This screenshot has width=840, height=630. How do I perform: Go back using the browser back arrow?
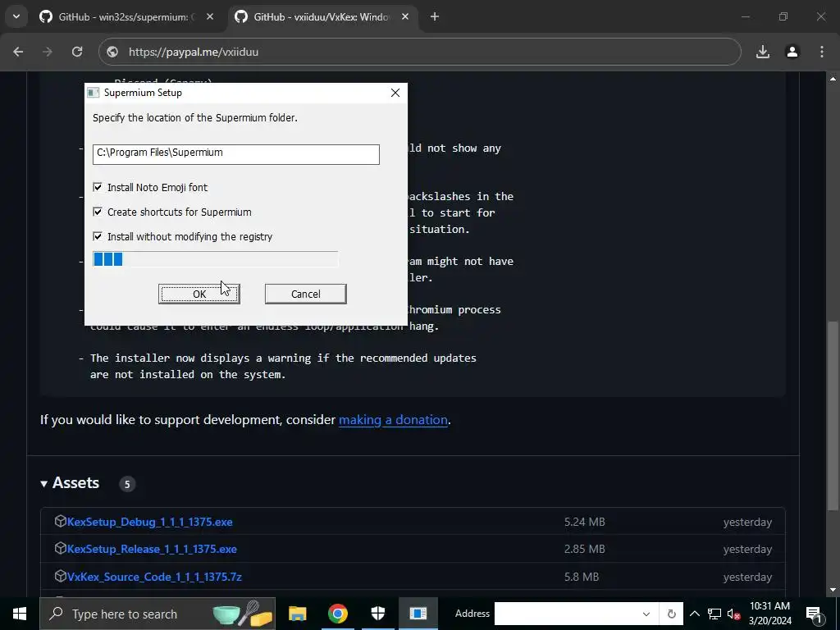coord(18,52)
